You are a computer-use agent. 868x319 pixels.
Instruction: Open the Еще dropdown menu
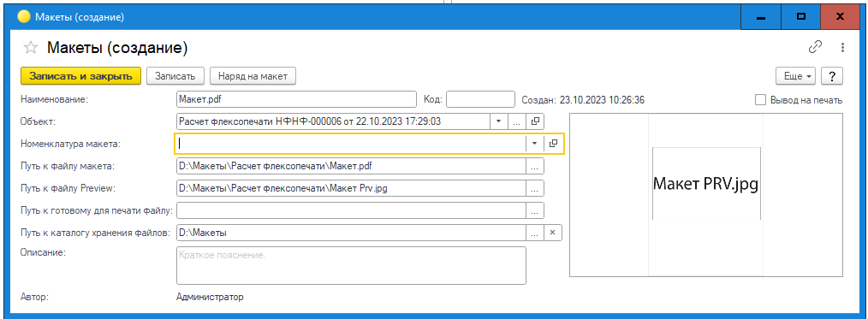(x=797, y=76)
